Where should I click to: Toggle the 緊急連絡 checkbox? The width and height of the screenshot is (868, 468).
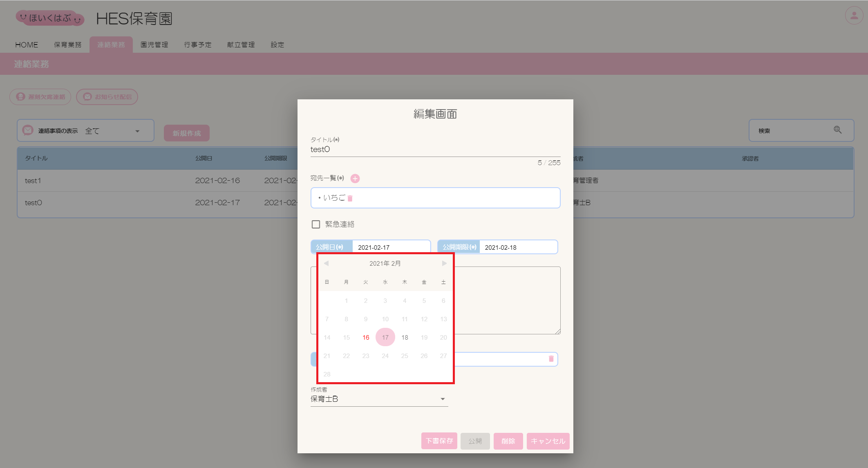click(x=316, y=224)
